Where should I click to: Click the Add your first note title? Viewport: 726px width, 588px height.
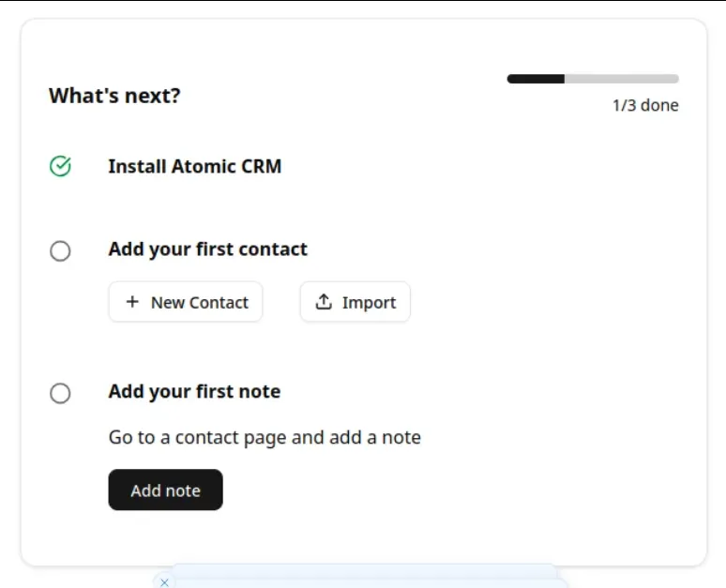click(x=194, y=392)
